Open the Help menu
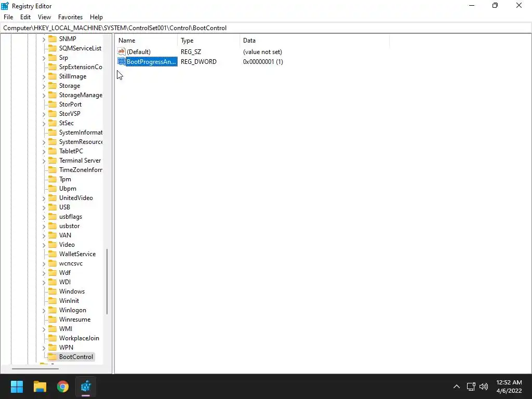 [x=96, y=17]
